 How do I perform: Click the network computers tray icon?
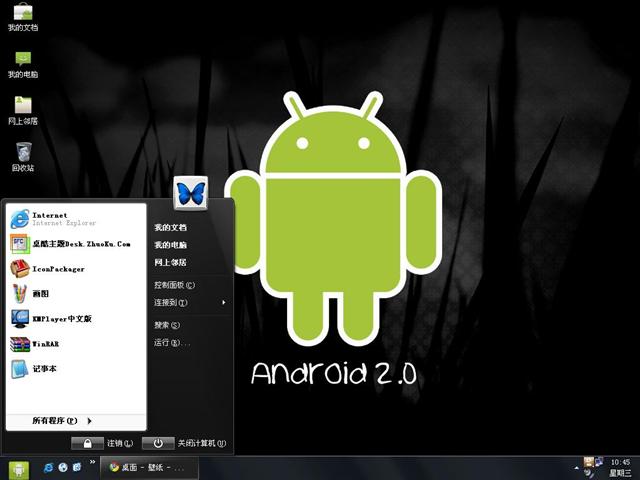(599, 462)
